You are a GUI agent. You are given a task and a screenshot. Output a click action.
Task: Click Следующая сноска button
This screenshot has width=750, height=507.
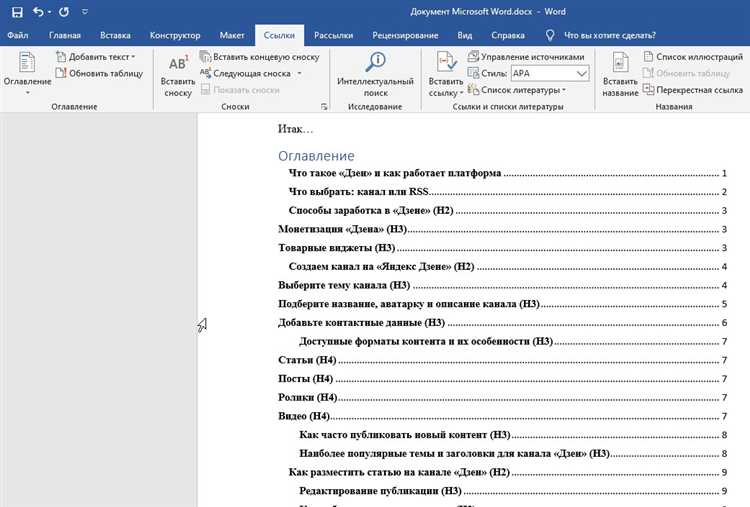coord(246,73)
